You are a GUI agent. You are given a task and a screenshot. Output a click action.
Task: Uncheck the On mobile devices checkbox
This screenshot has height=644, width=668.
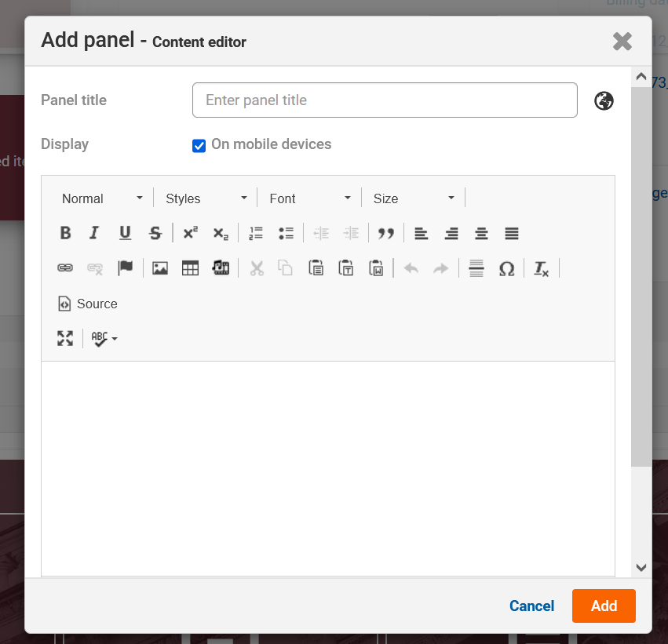click(199, 145)
